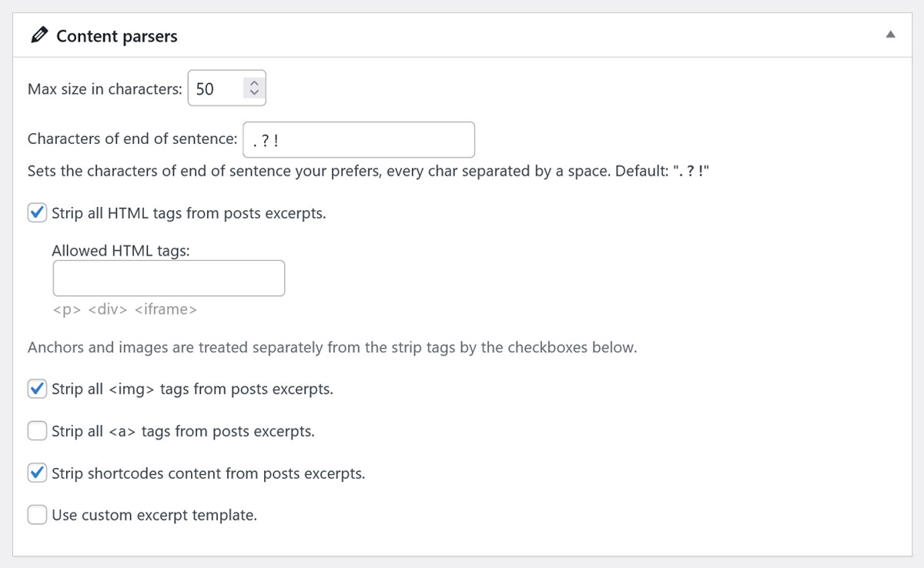924x568 pixels.
Task: Click the Allowed HTML tags text box
Action: [168, 277]
